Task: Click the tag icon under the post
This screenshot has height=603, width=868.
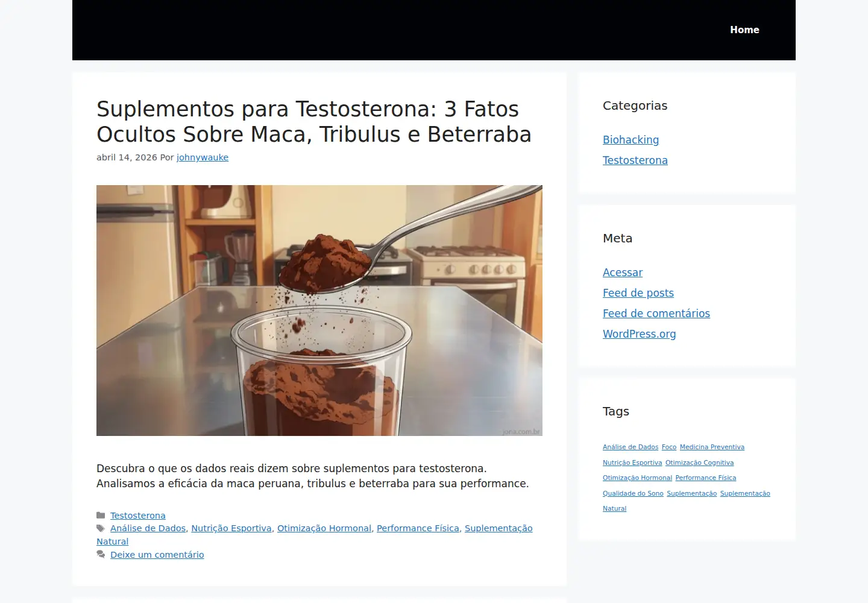Action: point(101,528)
